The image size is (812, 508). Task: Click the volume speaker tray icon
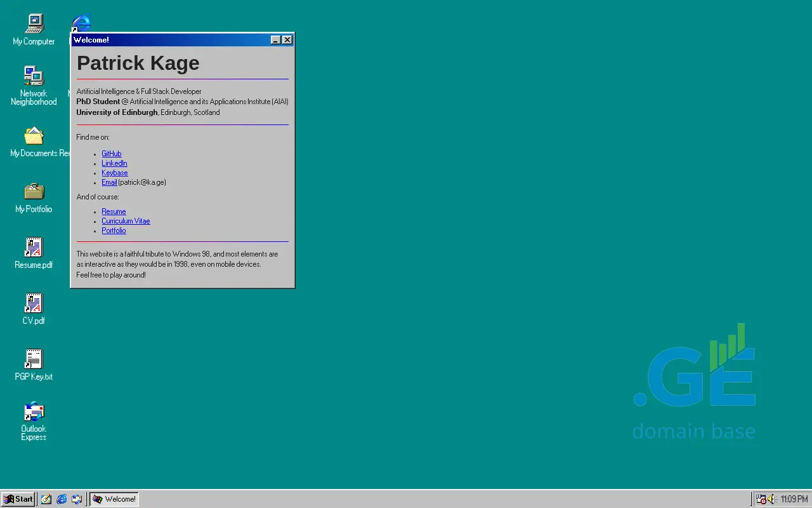tap(771, 499)
